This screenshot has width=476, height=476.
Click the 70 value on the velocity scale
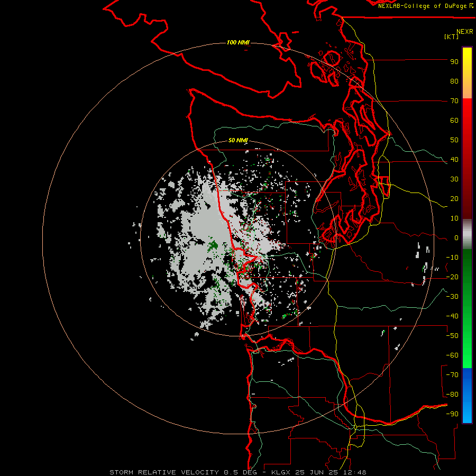pos(454,101)
